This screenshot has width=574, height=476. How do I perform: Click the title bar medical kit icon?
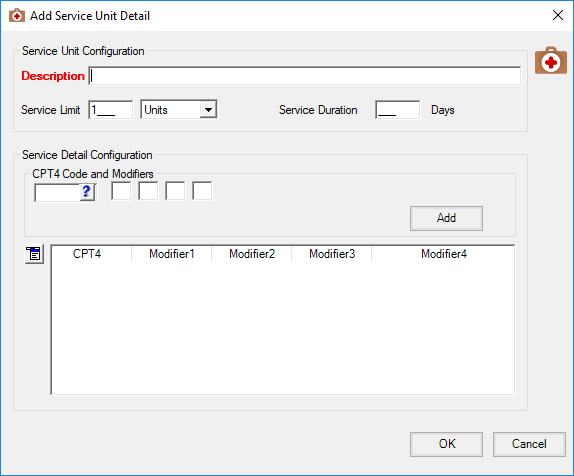point(16,16)
